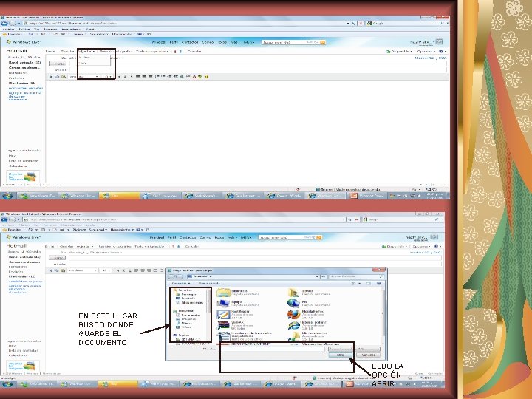Viewport: 532px width, 399px height.
Task: Open the Disponible status dropdown in the top window
Action: click(399, 52)
